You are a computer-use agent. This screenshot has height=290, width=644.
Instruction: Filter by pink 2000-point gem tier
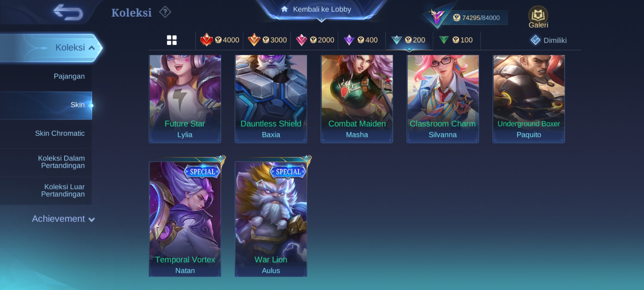(x=314, y=40)
